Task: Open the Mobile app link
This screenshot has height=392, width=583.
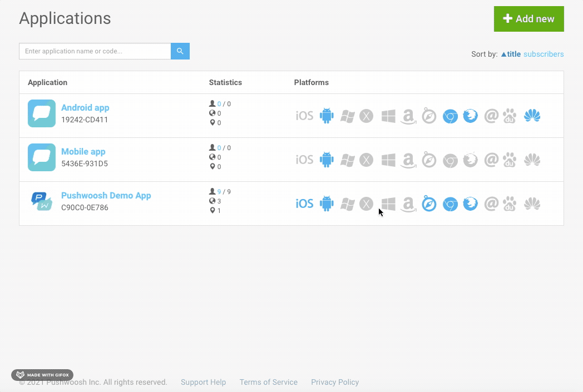Action: pyautogui.click(x=83, y=152)
